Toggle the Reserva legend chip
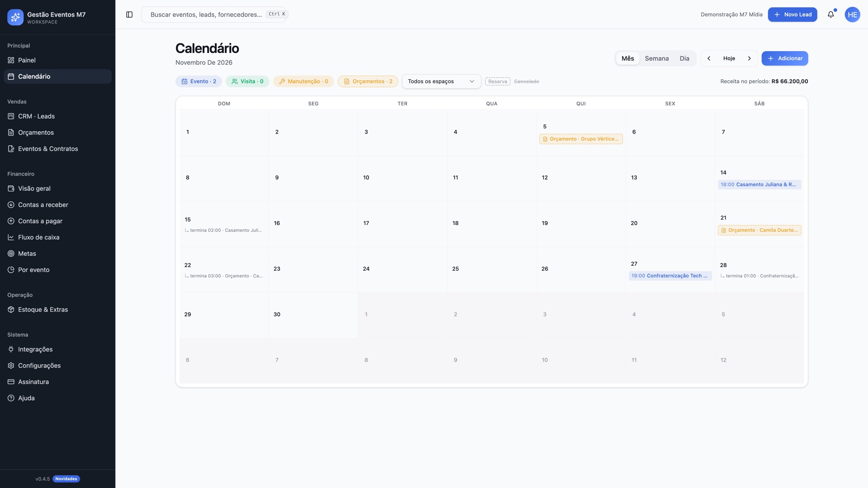The width and height of the screenshot is (868, 488). click(497, 82)
